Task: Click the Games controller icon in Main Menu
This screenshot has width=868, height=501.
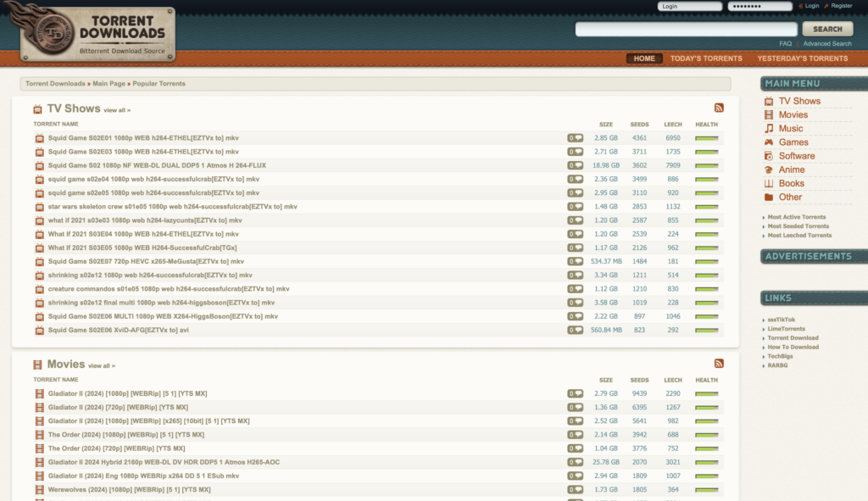Action: (x=768, y=142)
